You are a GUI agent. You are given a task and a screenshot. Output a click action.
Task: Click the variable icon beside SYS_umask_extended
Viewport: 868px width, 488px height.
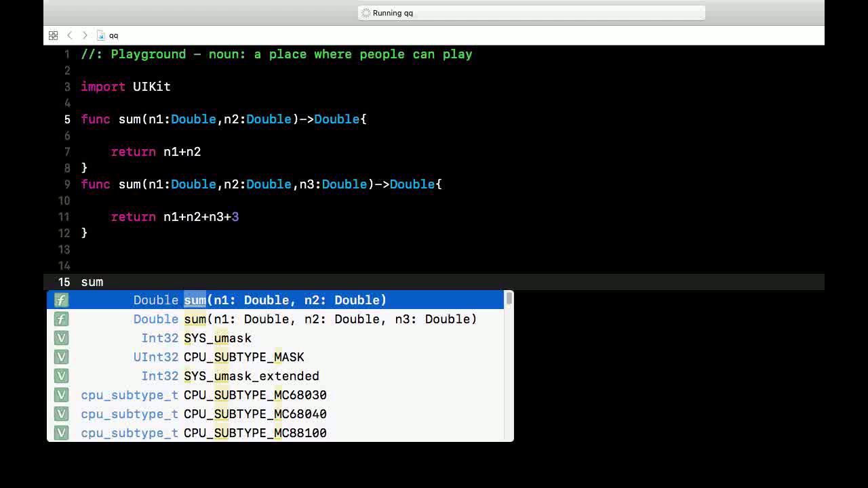(x=61, y=376)
